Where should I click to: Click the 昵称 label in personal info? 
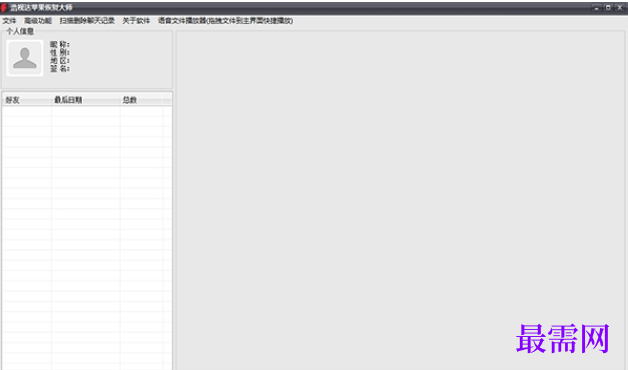(x=60, y=44)
